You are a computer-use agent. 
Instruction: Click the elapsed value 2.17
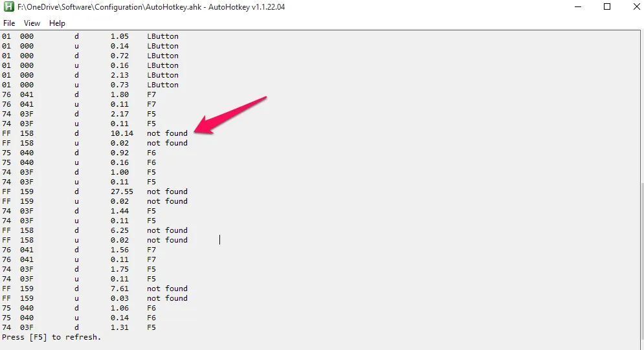click(120, 114)
